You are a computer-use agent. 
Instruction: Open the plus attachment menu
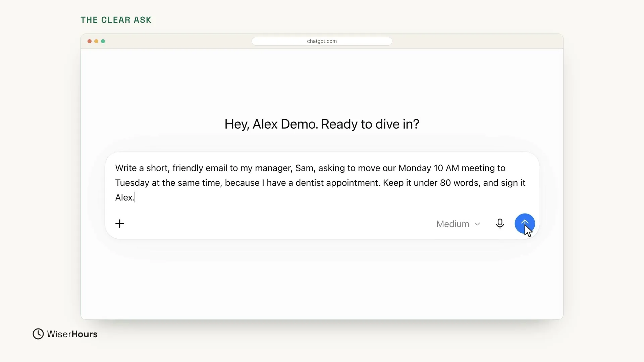(120, 224)
